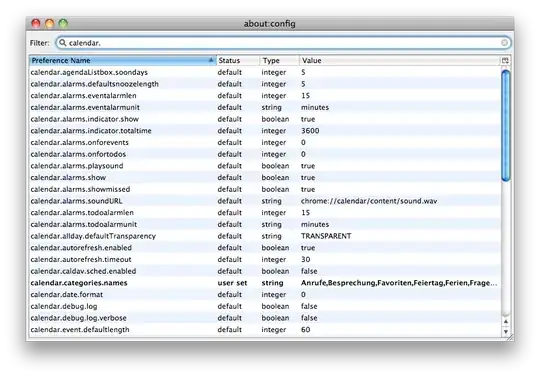Image resolution: width=540 pixels, height=377 pixels.
Task: Click the window resize grip corner
Action: [511, 337]
